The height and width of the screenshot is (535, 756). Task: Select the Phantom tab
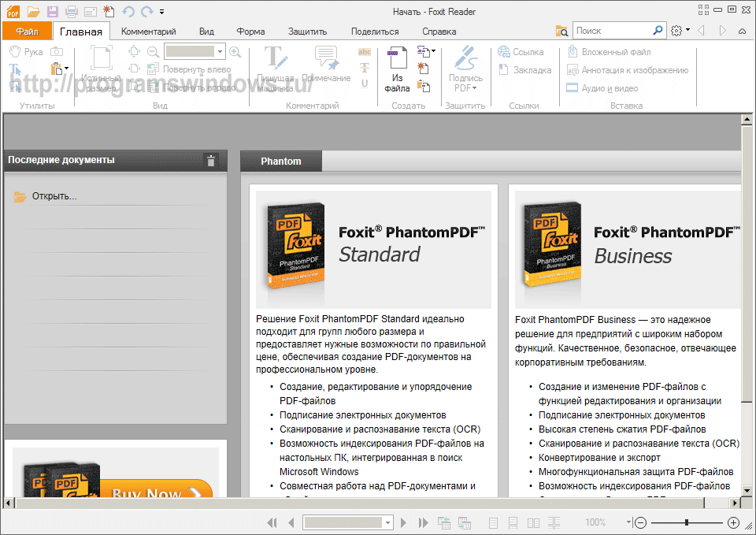click(x=281, y=161)
